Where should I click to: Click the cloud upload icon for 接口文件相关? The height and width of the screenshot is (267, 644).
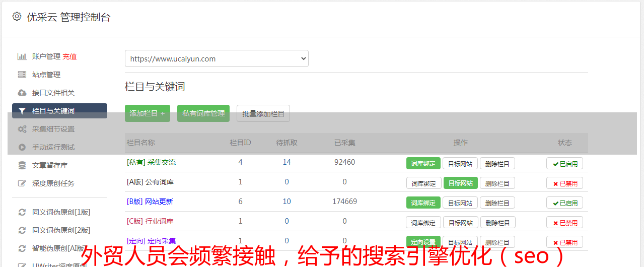point(22,93)
